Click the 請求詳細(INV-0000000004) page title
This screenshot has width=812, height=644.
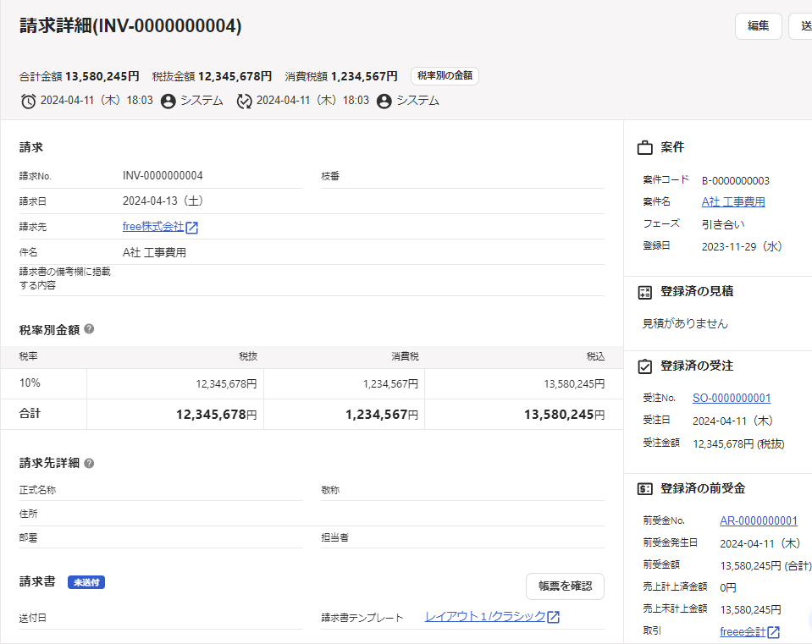(x=130, y=25)
